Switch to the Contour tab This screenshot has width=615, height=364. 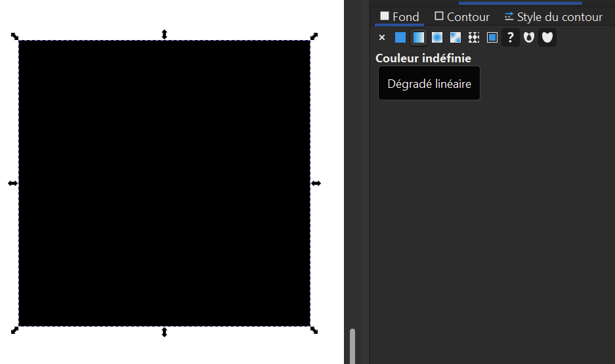click(462, 17)
